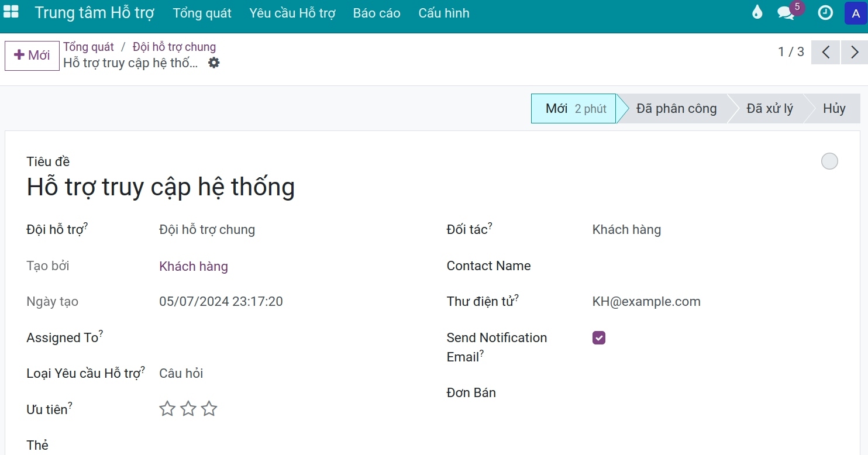Set stage to Đã phân công

pos(676,108)
